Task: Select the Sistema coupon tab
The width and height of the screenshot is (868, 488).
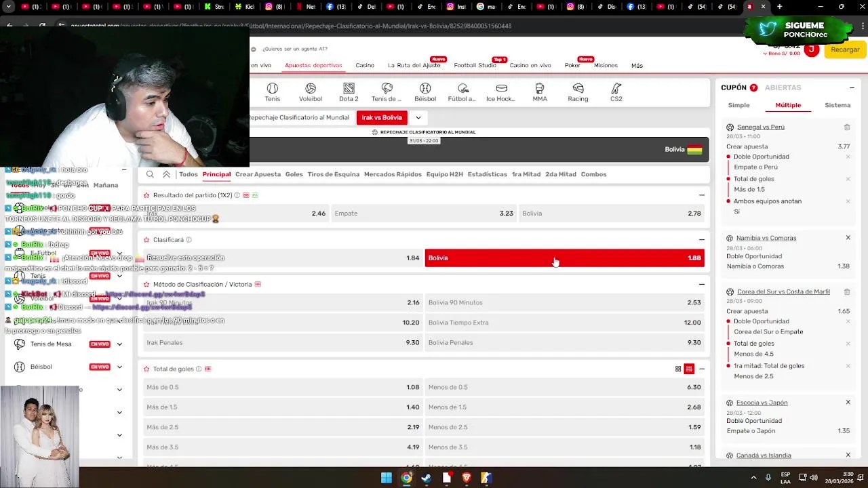Action: click(x=837, y=105)
